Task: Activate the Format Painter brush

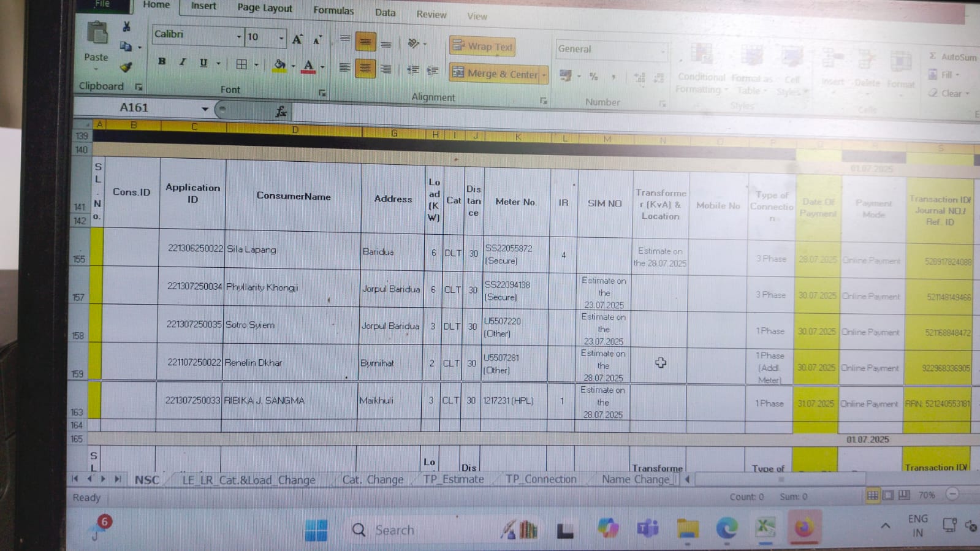Action: tap(126, 67)
